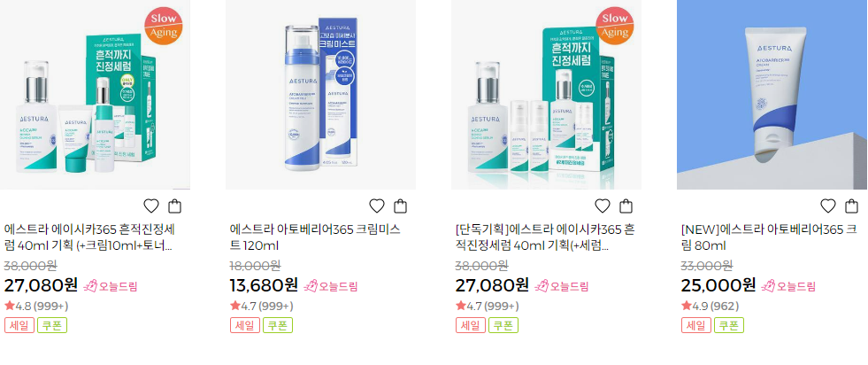This screenshot has width=868, height=365.
Task: Add A-Cica serum cream-toner set to shopping bag
Action: 174,206
